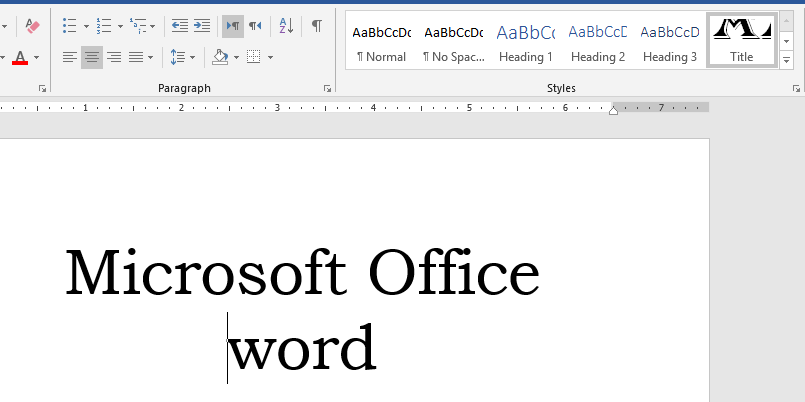Select Align Right paragraph alignment
Viewport: 805px width, 402px height.
(x=114, y=57)
